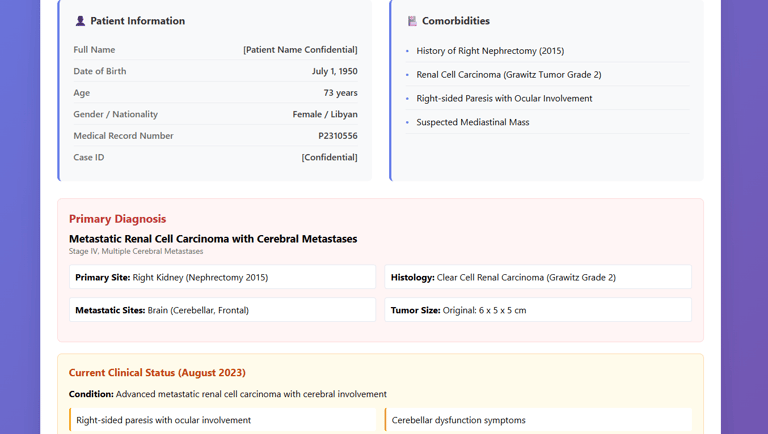Select the Tumor Size info box
Viewport: 768px width, 434px height.
coord(538,310)
